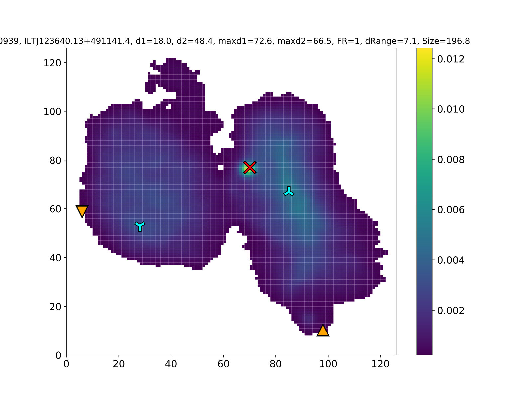The image size is (532, 399).
Task: Click the cyan tri marker on the right lobe
Action: point(289,191)
